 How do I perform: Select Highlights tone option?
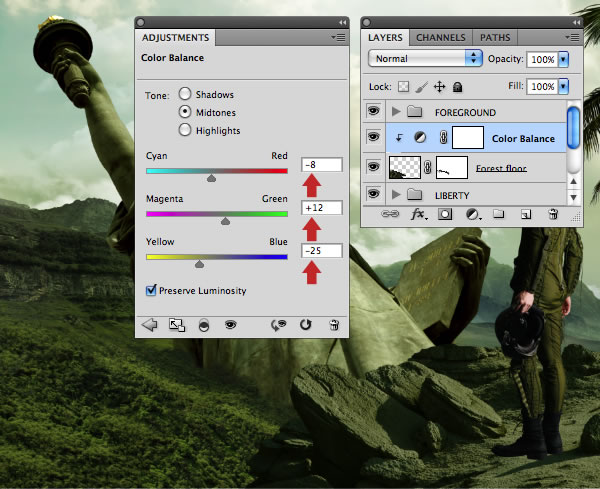point(185,130)
